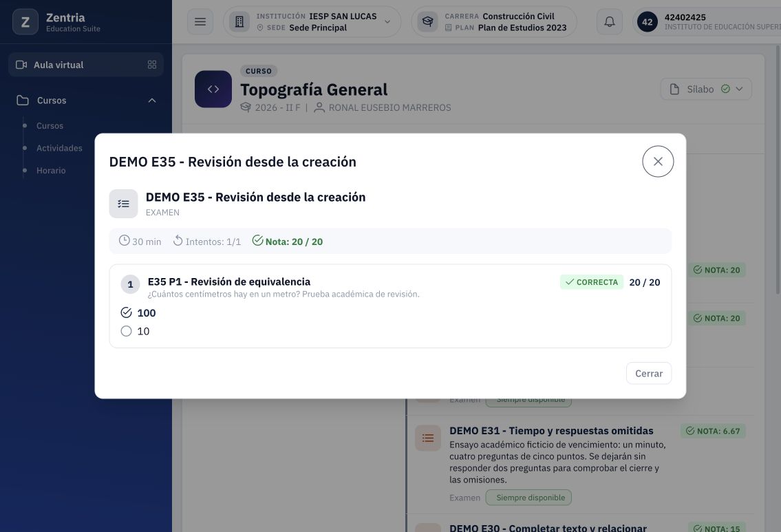This screenshot has height=532, width=781.
Task: Select the answer option 10
Action: [135, 331]
